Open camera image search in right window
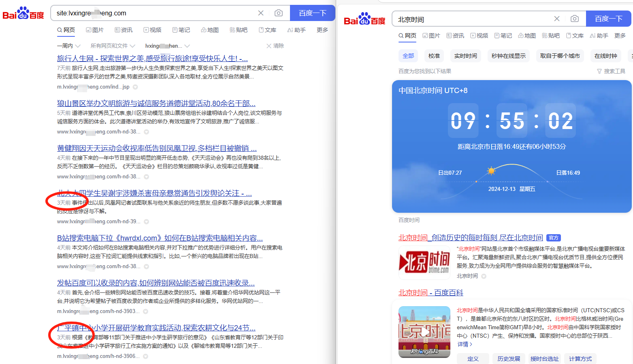Viewport: 633px width, 364px height. click(x=575, y=19)
